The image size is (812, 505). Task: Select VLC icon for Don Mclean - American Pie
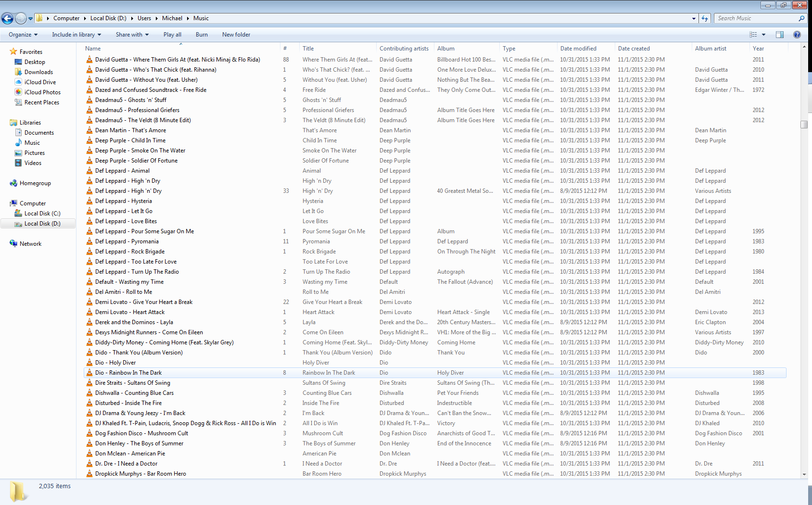point(89,454)
